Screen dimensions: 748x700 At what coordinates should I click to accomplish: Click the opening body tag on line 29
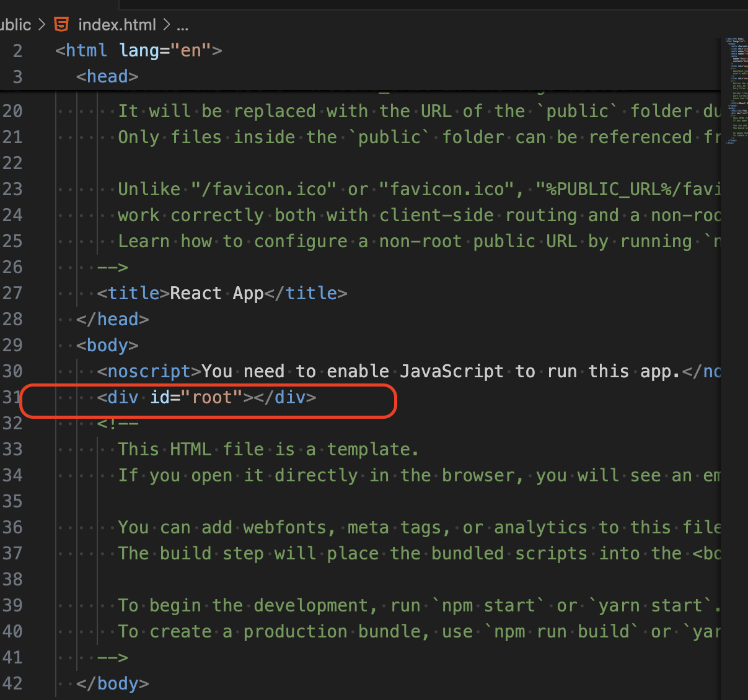pos(107,345)
